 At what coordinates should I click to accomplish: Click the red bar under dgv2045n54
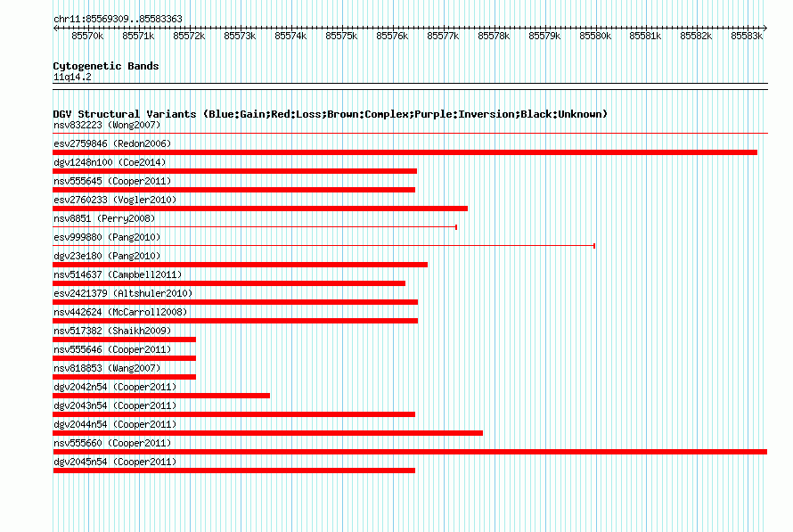point(234,471)
